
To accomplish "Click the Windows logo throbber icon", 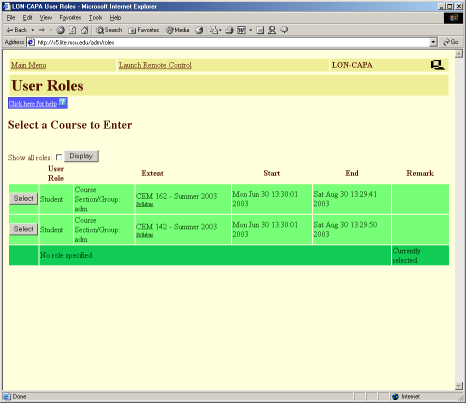I will coord(454,18).
